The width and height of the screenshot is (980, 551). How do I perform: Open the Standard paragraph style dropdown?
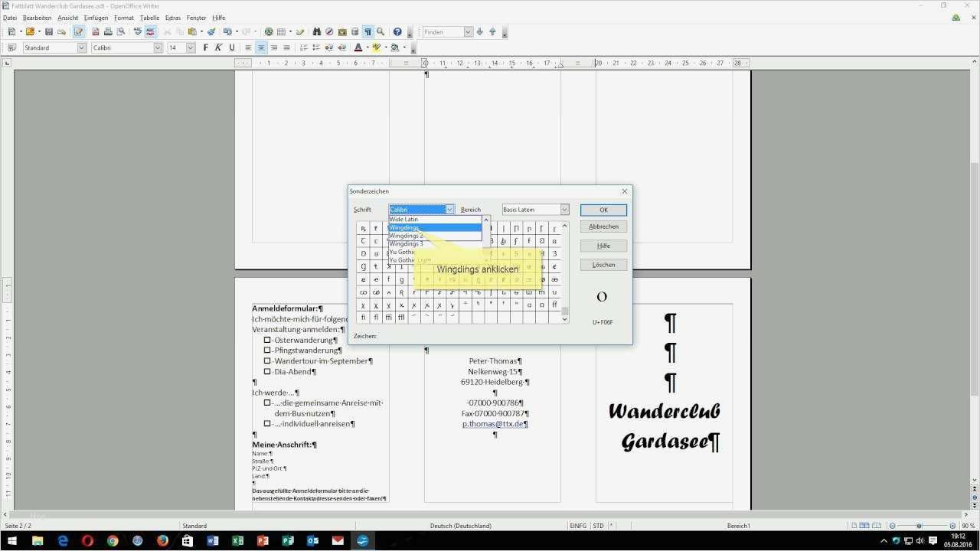(x=81, y=47)
